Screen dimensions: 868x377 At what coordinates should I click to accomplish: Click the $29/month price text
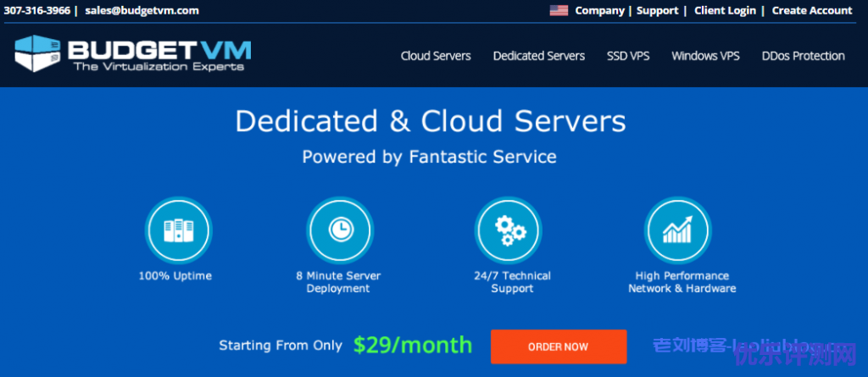coord(413,345)
